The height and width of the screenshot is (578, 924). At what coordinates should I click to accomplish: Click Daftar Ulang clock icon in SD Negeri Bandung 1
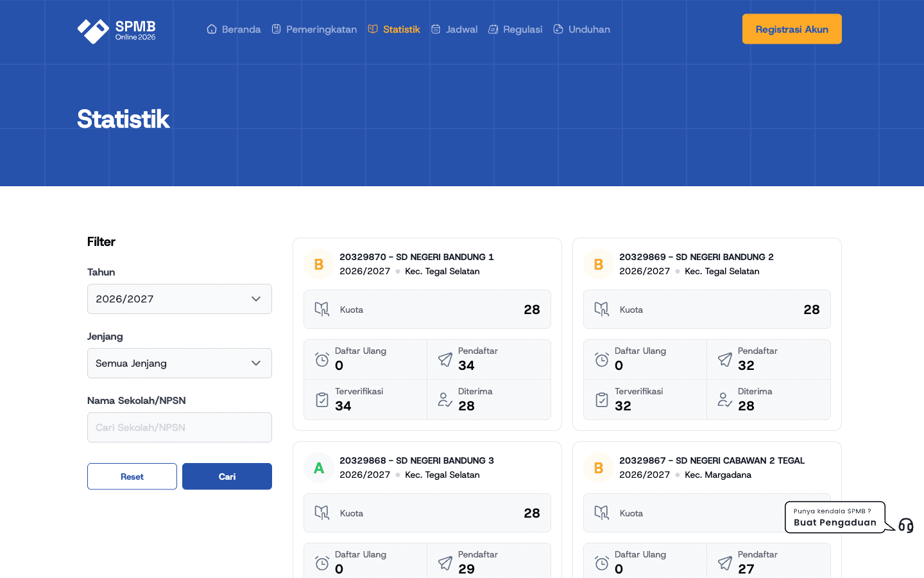(322, 360)
